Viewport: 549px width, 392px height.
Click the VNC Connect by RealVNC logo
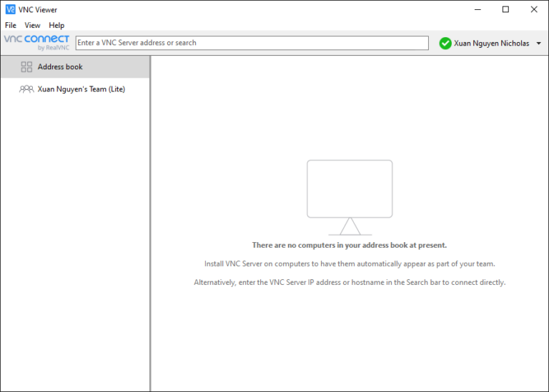(36, 42)
